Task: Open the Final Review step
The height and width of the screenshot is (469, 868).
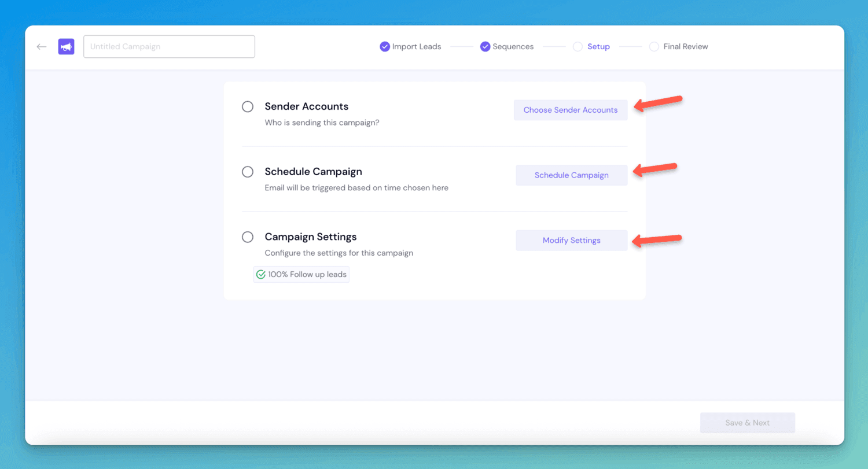Action: [x=686, y=46]
